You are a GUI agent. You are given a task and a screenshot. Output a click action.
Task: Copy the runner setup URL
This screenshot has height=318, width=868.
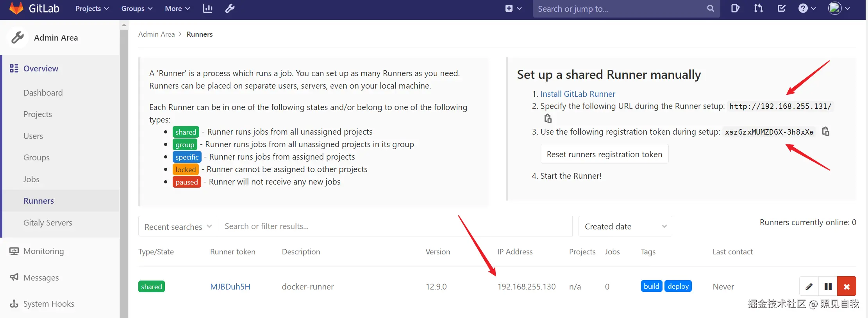548,119
